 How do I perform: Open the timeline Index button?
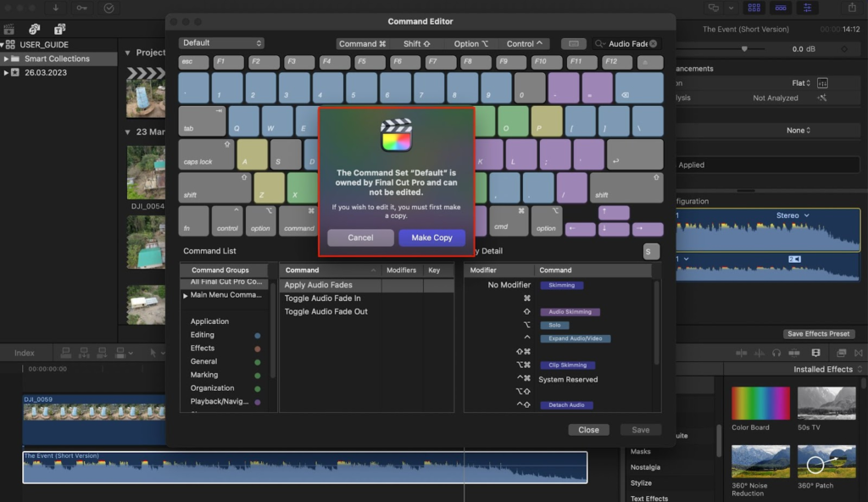pyautogui.click(x=24, y=353)
